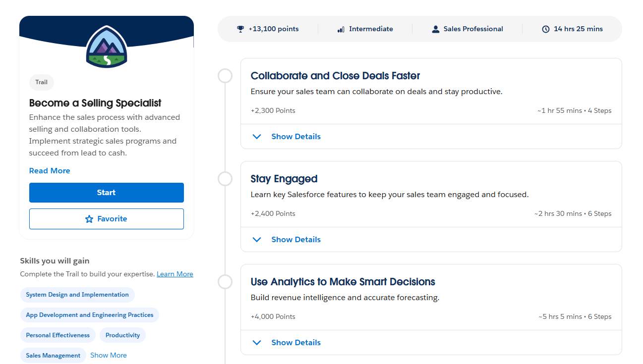Viewport: 643px width, 364px height.
Task: Click the Become a Selling Specialist heading
Action: pos(95,103)
